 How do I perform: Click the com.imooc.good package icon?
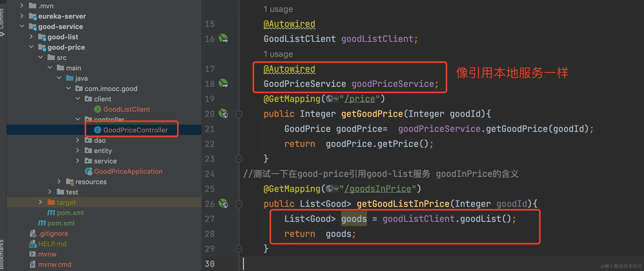coord(79,88)
